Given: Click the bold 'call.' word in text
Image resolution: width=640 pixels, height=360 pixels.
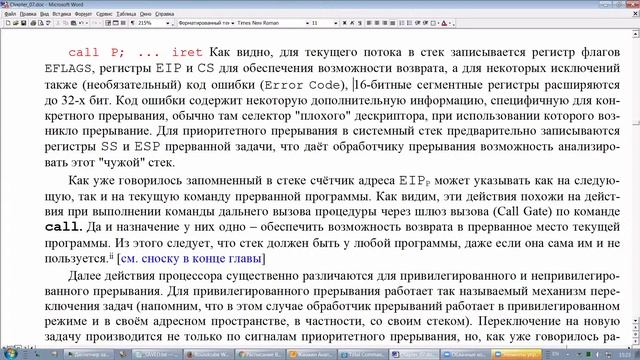Looking at the screenshot, I should point(64,227).
